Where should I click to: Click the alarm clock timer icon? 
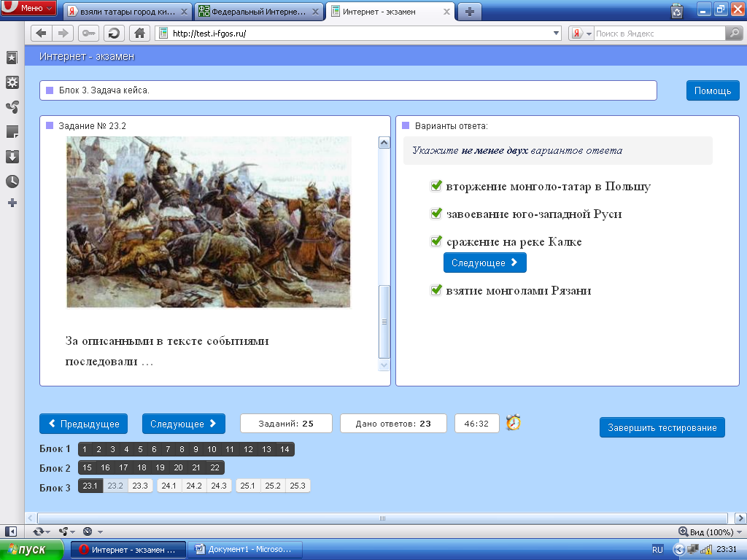click(x=513, y=422)
